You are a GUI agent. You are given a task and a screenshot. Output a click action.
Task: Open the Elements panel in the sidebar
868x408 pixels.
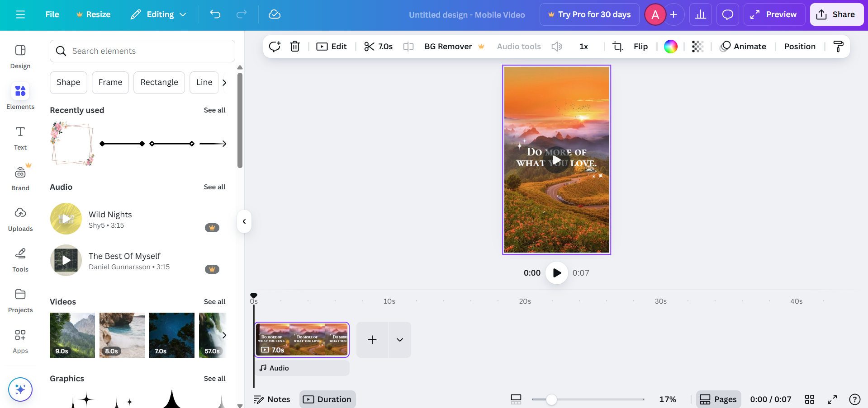pos(20,96)
